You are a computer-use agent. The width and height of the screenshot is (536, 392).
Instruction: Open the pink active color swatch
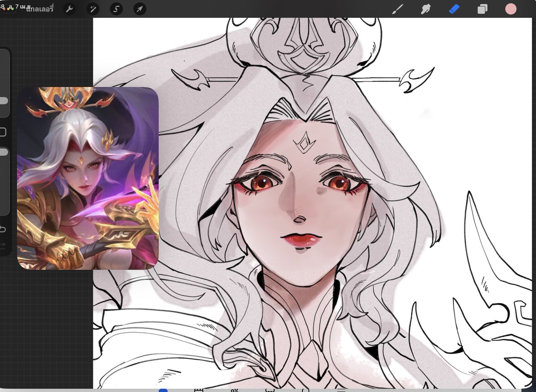511,9
